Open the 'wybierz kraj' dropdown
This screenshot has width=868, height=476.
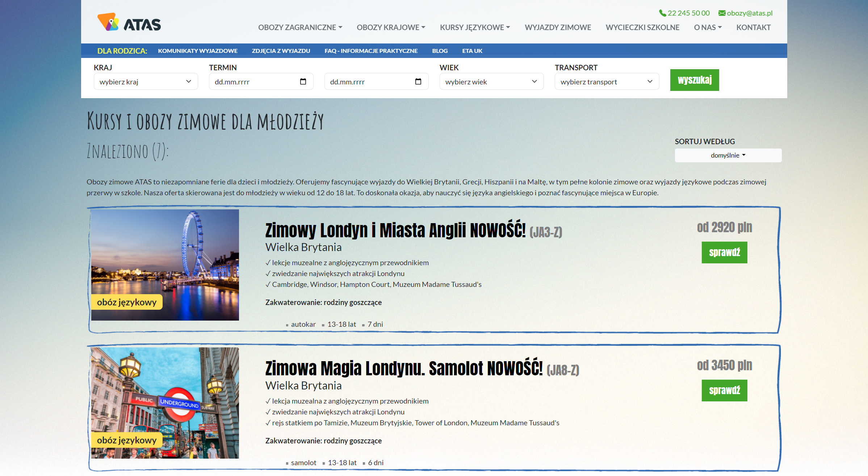pos(146,82)
